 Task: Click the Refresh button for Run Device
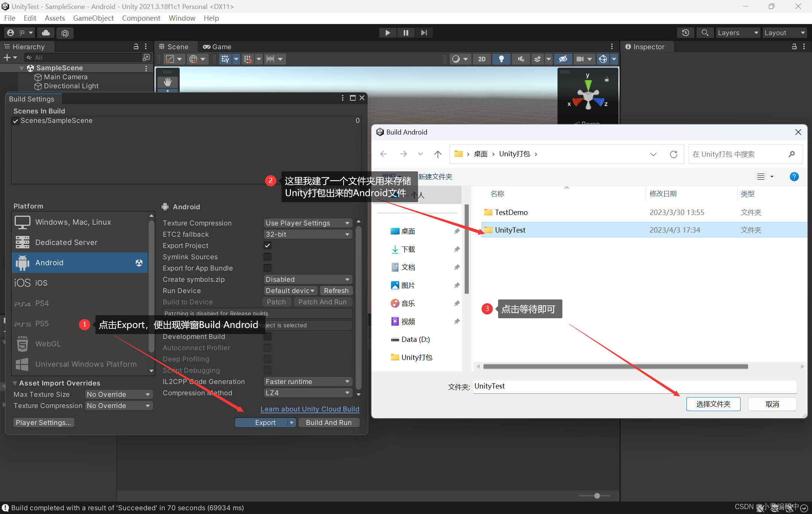[x=336, y=291]
